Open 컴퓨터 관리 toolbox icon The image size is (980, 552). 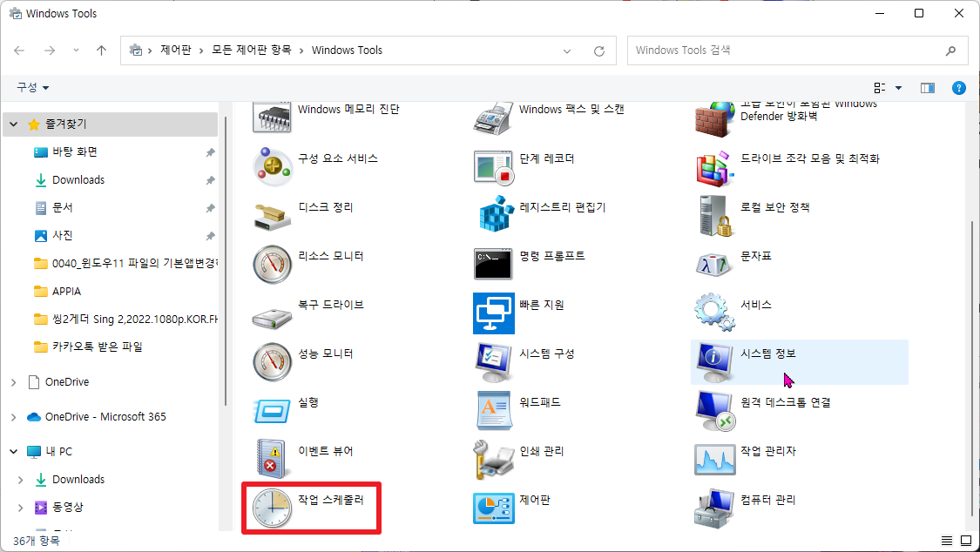click(x=714, y=508)
